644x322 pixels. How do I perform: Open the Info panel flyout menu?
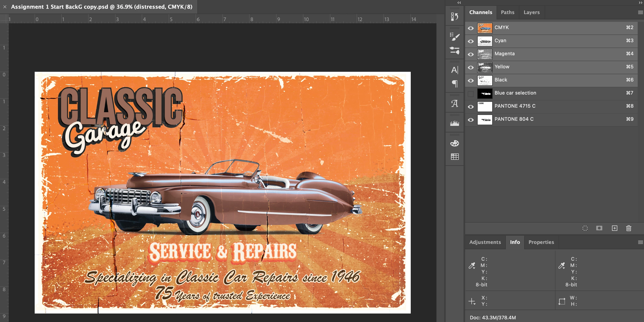pyautogui.click(x=640, y=242)
